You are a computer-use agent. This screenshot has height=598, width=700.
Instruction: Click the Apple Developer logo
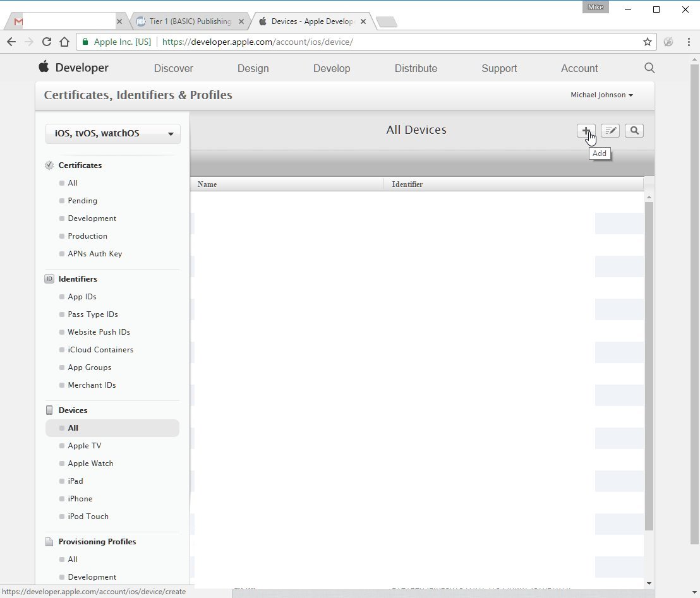coord(74,68)
